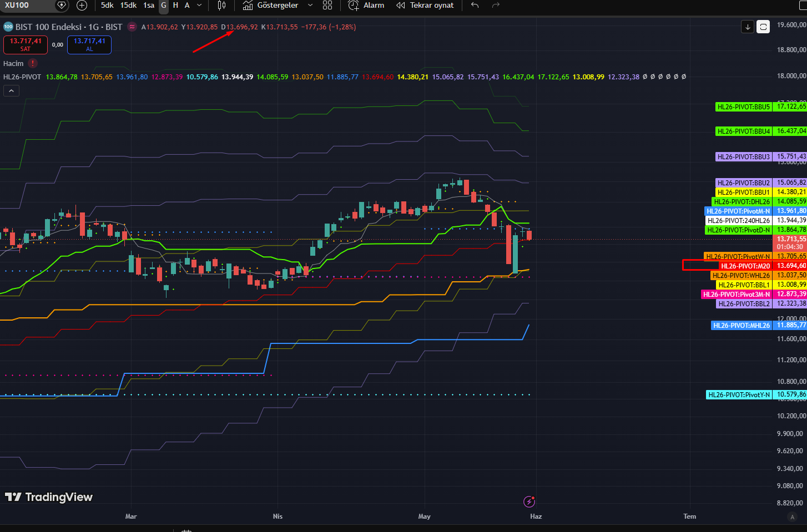Click the Tem label on the time axis
This screenshot has height=532, width=807.
689,516
